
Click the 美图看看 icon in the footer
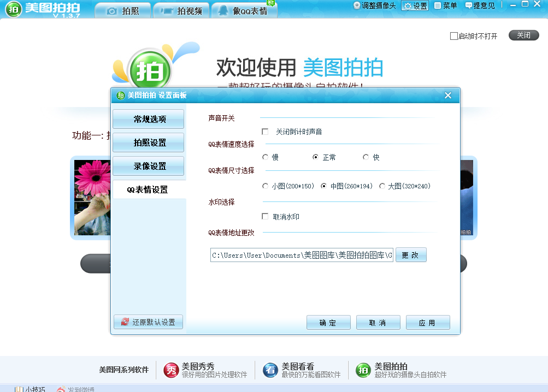tap(270, 370)
